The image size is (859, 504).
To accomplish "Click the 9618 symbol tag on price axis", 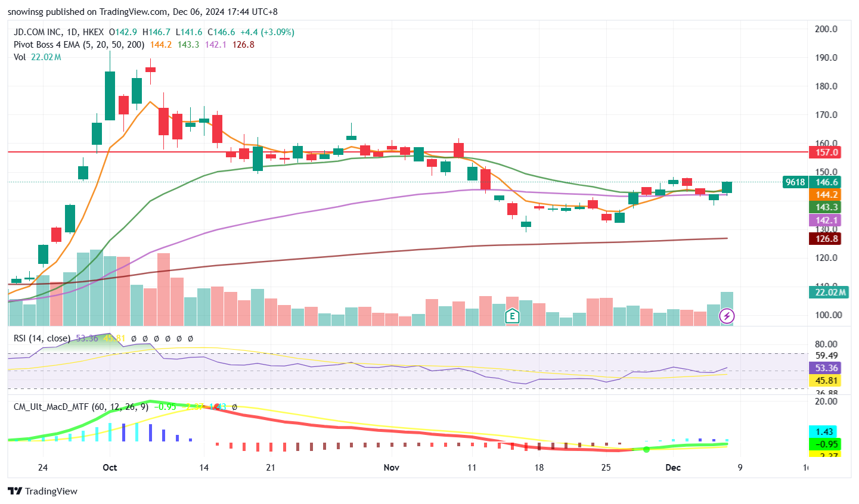I will pyautogui.click(x=795, y=182).
